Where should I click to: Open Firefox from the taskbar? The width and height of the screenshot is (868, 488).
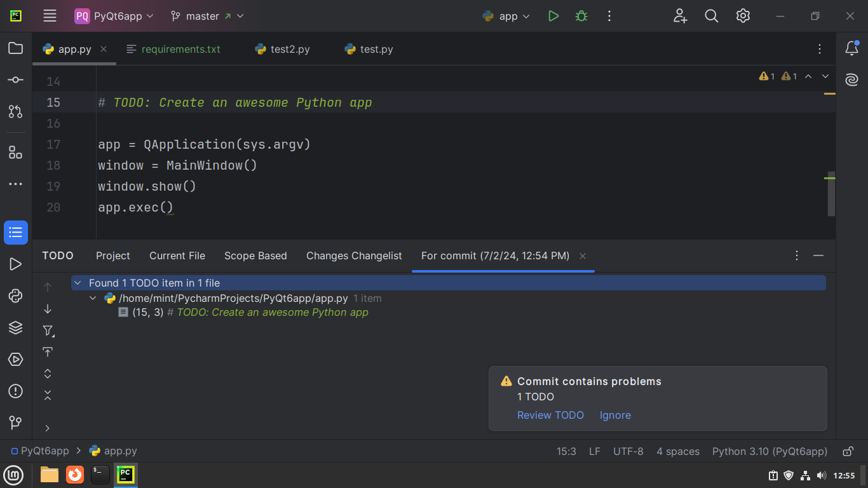(75, 475)
